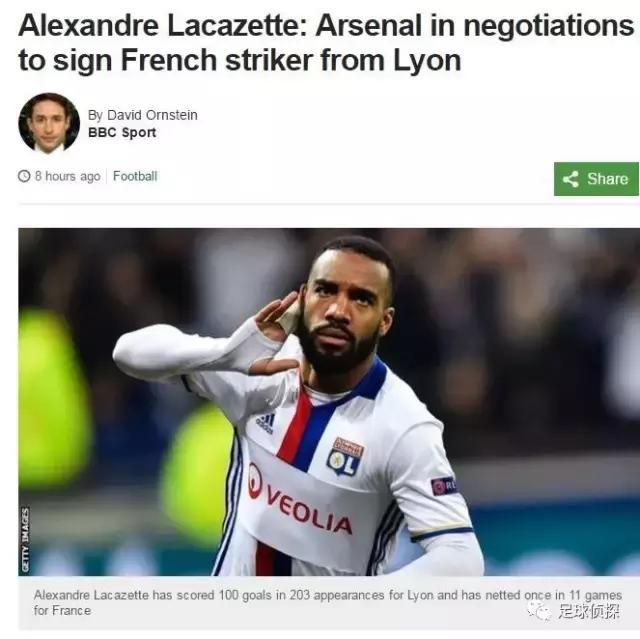Open the Football category link

(x=135, y=176)
